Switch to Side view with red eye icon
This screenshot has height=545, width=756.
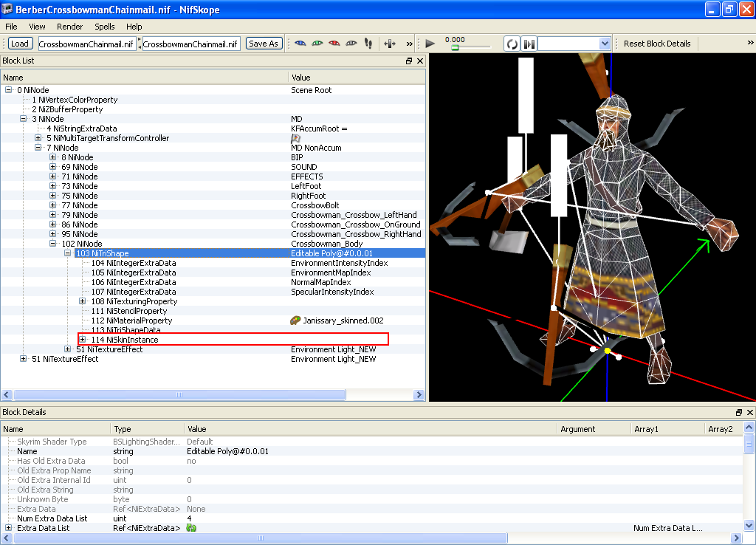tap(334, 44)
